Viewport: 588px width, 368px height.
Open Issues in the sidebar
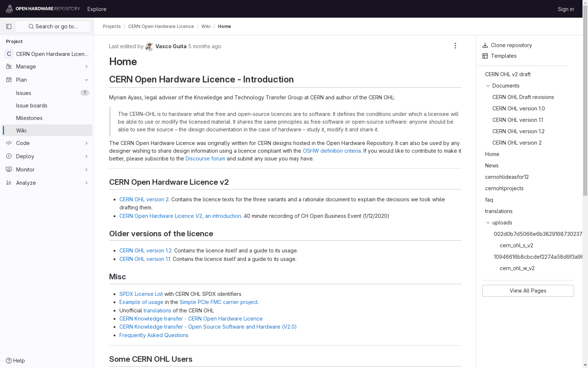[47, 93]
